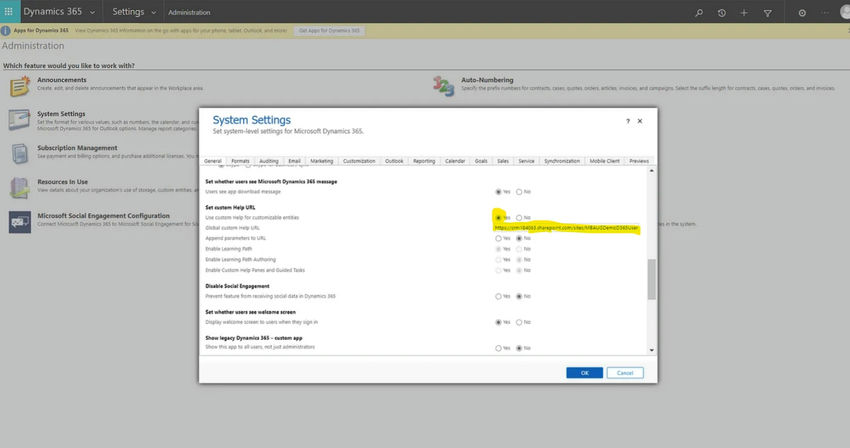Select No for Append parameters to URL
850x448 pixels.
[x=519, y=239]
